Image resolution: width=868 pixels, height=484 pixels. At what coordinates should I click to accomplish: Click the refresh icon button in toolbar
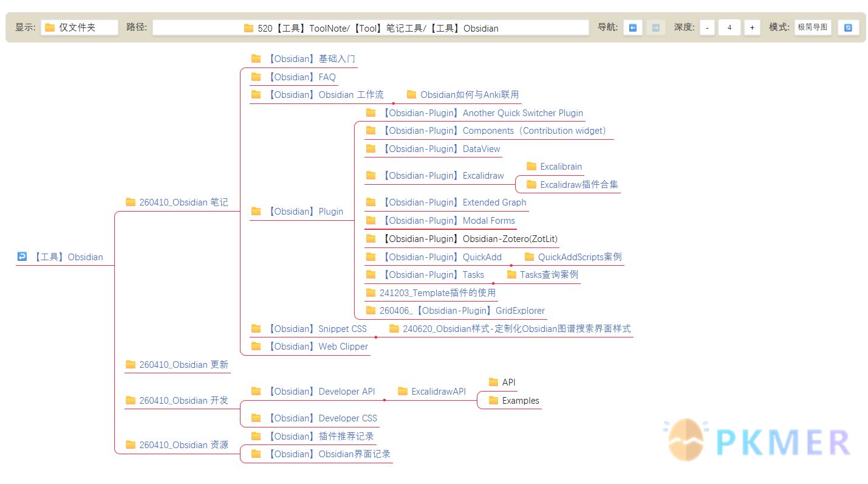point(848,27)
